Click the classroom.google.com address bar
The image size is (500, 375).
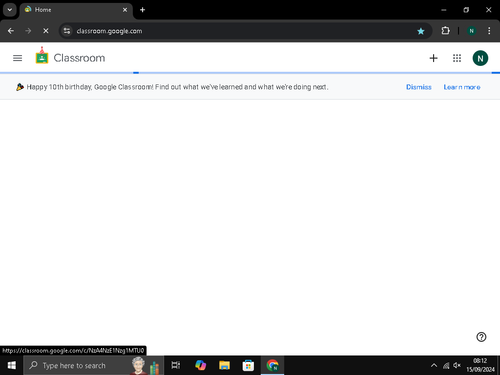coord(245,31)
